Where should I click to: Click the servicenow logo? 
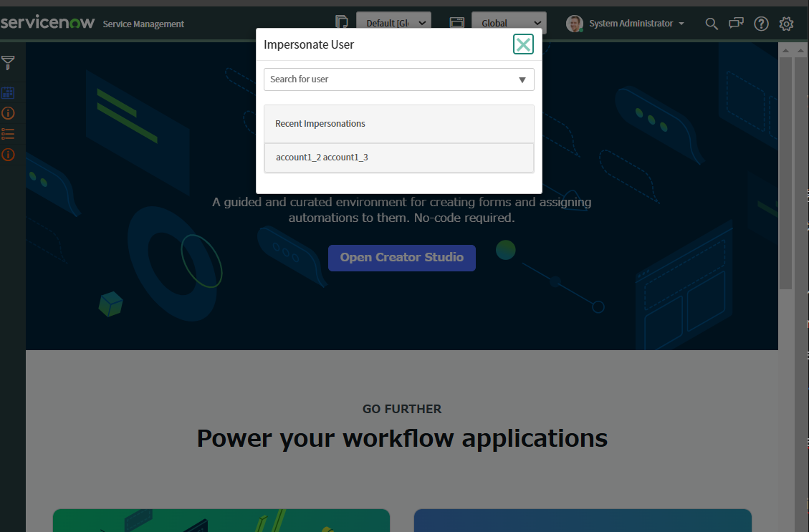48,21
